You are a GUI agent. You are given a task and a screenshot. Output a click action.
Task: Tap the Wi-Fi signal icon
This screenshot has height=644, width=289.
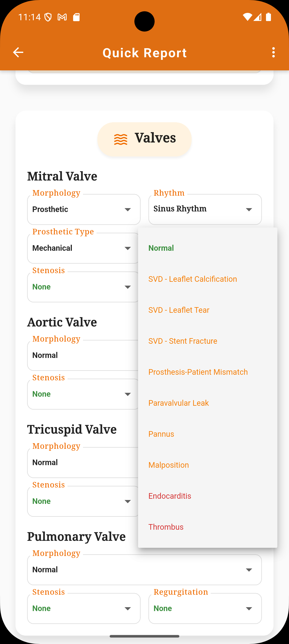pyautogui.click(x=247, y=17)
